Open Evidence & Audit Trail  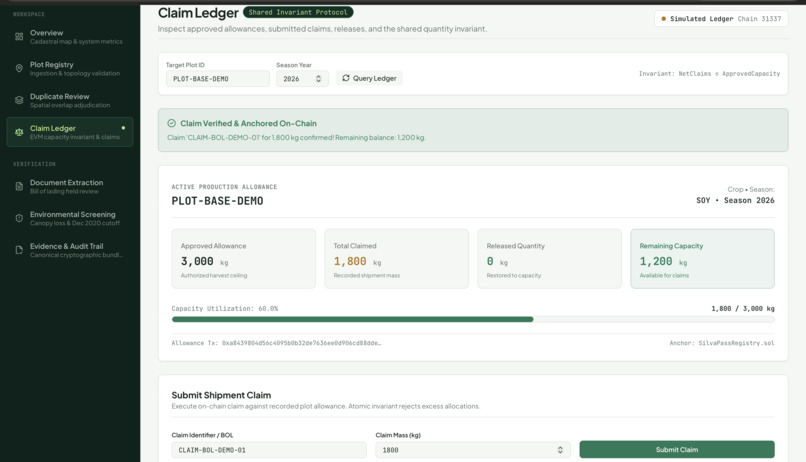[x=70, y=250]
